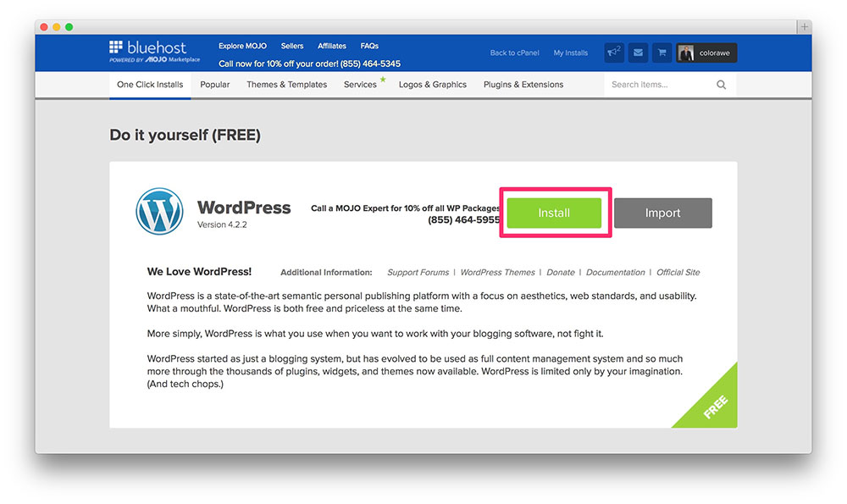This screenshot has width=847, height=504.
Task: Go to the Services tab
Action: pyautogui.click(x=360, y=85)
